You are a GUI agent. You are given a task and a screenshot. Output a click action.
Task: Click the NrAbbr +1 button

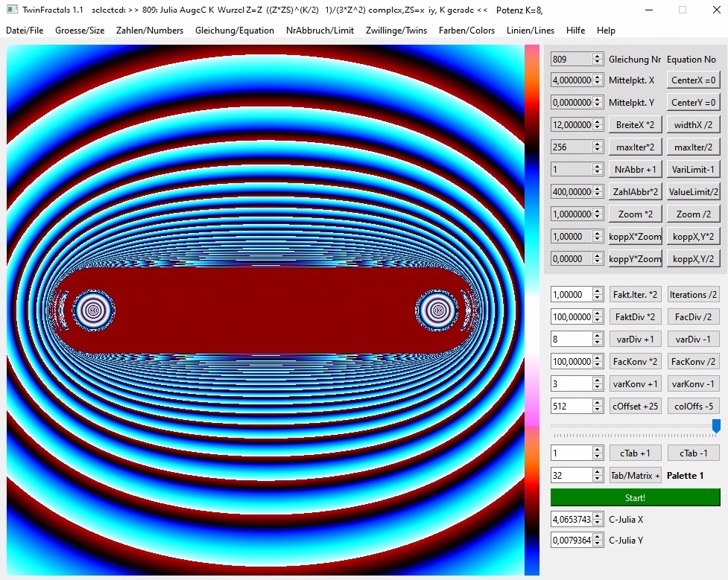tap(635, 169)
